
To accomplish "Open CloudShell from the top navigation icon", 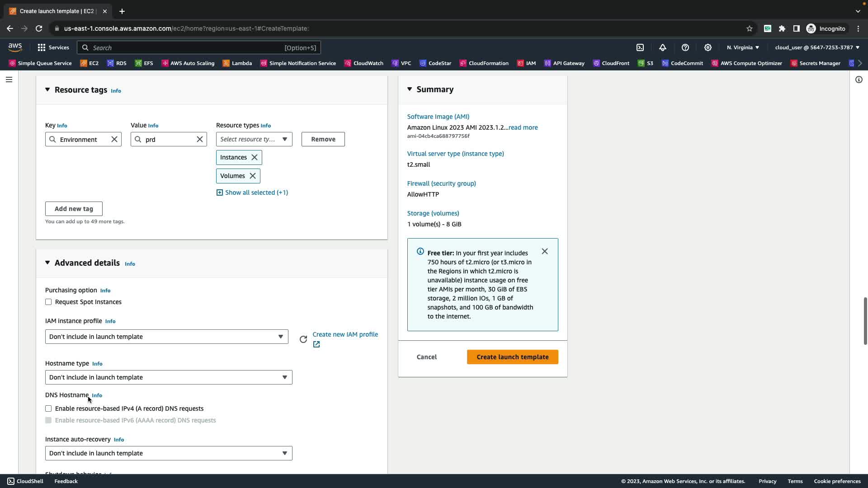I will [x=640, y=47].
